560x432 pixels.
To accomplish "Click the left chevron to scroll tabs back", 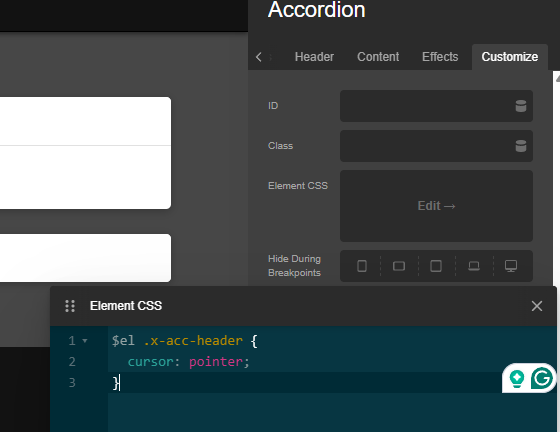I will click(x=259, y=57).
